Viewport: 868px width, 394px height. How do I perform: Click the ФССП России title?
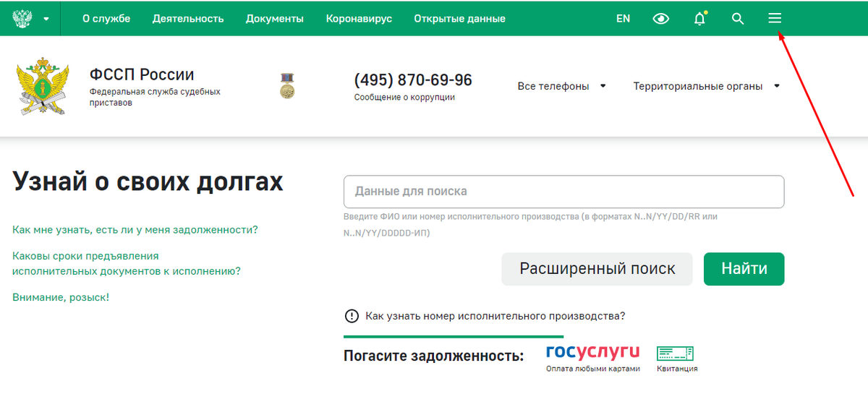(x=142, y=74)
